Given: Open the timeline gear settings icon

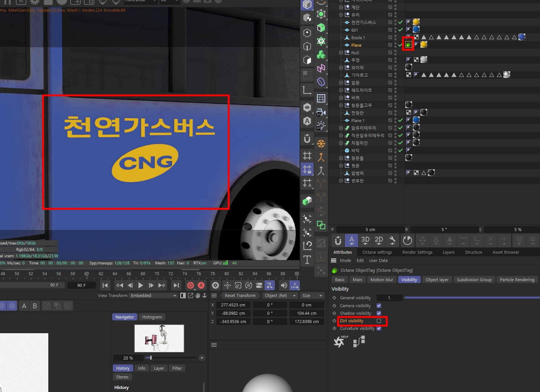Looking at the screenshot, I should pos(215,285).
